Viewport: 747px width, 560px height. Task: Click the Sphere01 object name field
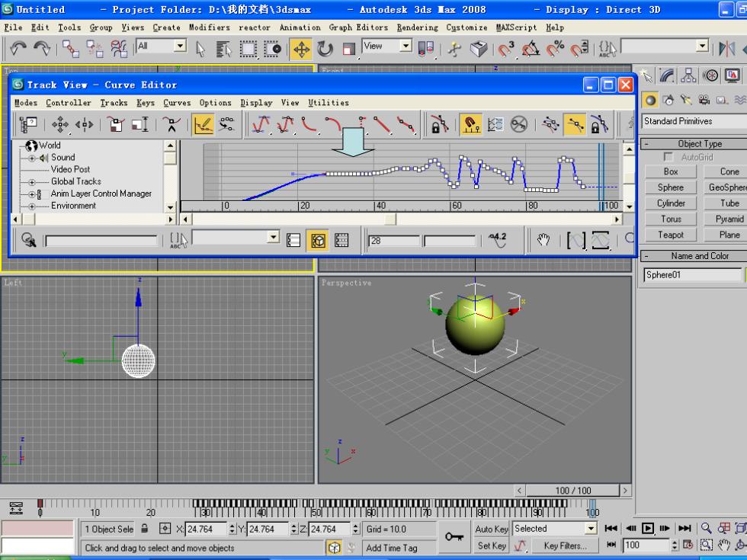coord(693,275)
